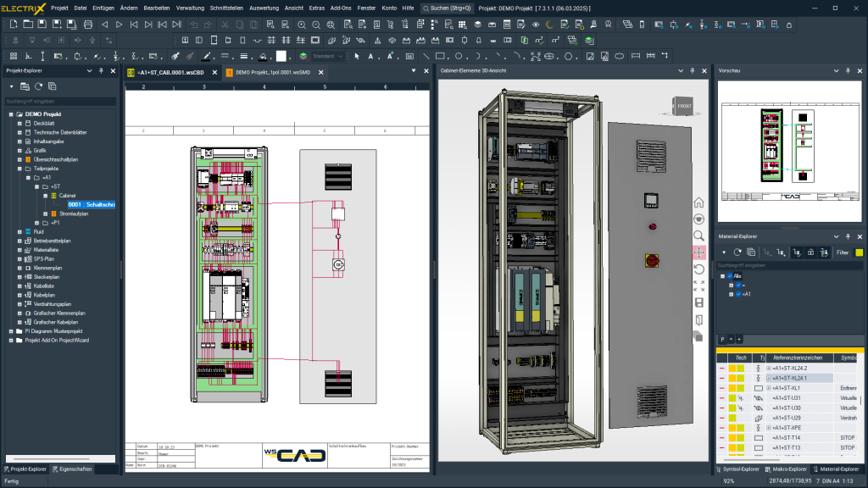Image resolution: width=868 pixels, height=488 pixels.
Task: Select the Zoom tool in the toolbar
Action: coord(302,25)
